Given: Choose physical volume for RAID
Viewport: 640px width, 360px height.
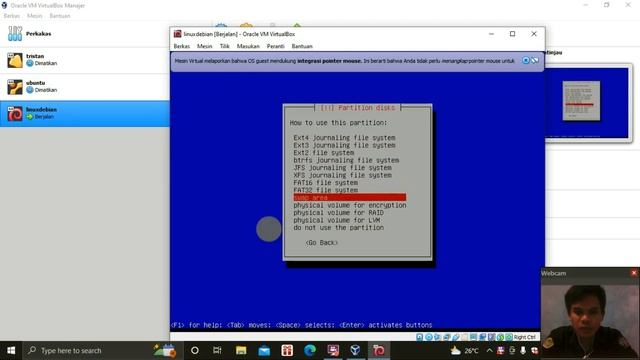Looking at the screenshot, I should tap(338, 213).
